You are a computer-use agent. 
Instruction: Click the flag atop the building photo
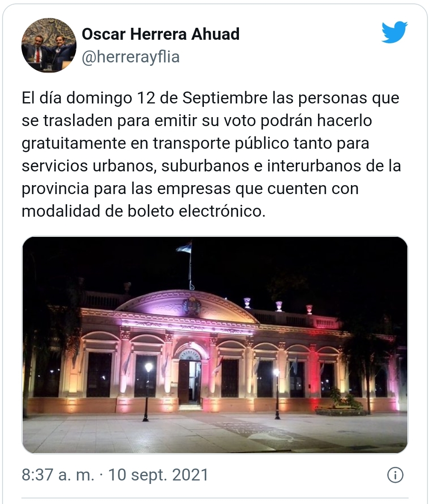click(x=184, y=248)
